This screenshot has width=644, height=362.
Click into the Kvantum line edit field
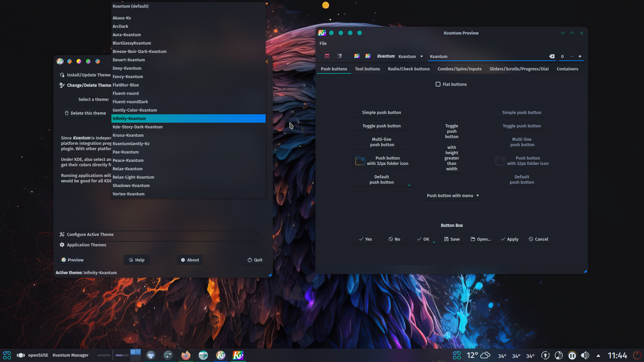click(488, 56)
